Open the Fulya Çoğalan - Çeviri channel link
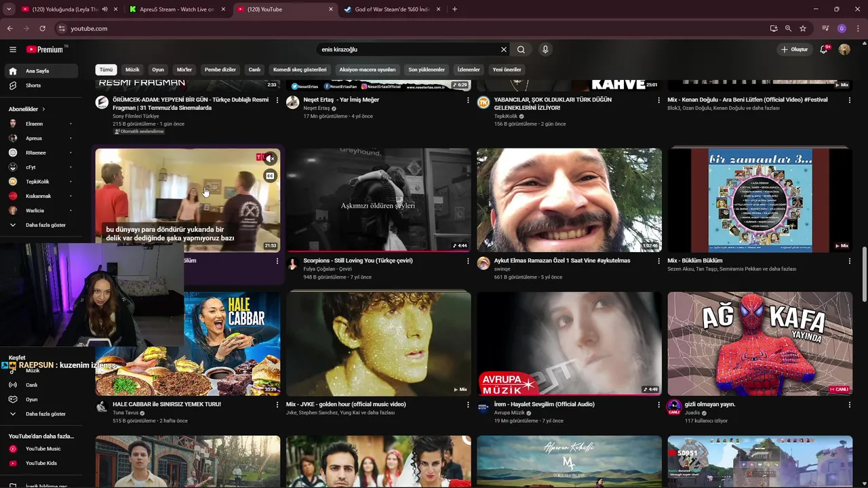Image resolution: width=868 pixels, height=488 pixels. tap(328, 269)
